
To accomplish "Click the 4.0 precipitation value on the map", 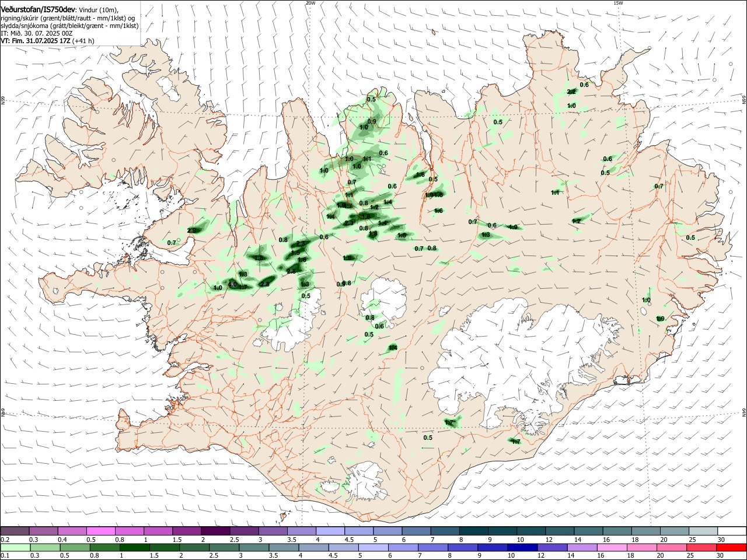I will pos(232,285).
